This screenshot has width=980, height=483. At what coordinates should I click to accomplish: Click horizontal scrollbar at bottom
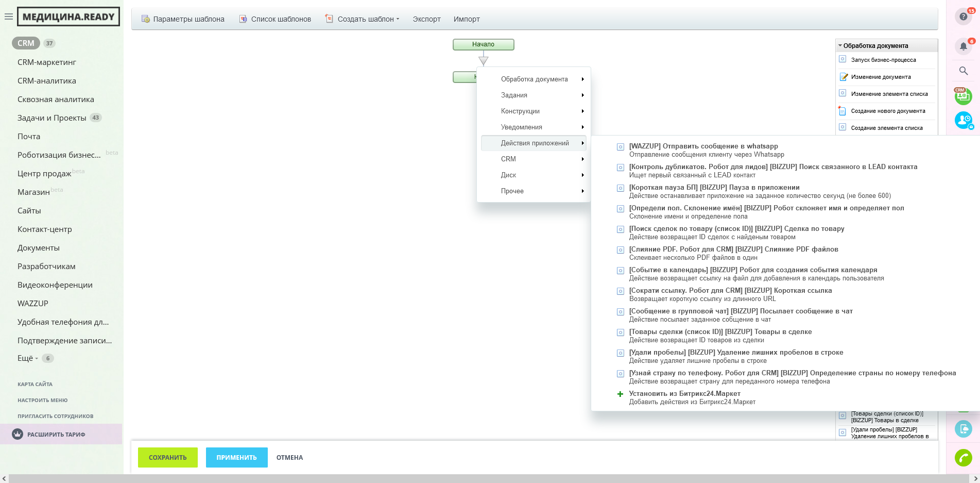(x=489, y=479)
